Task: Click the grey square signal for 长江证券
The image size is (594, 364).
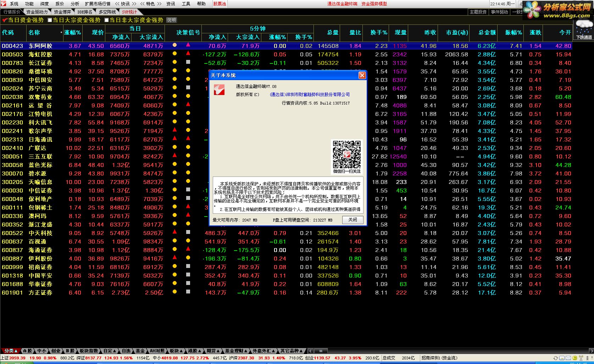Action: coord(188,62)
